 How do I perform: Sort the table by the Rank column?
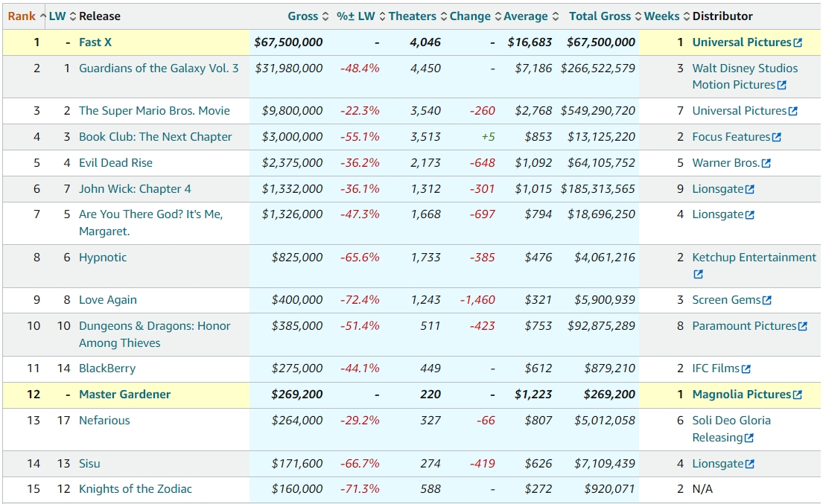pyautogui.click(x=26, y=16)
